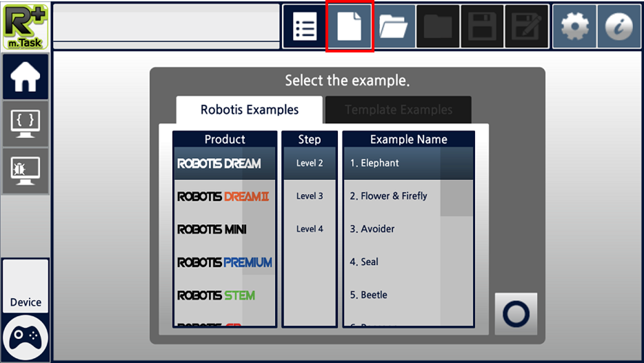Click the Step column header

click(x=310, y=139)
